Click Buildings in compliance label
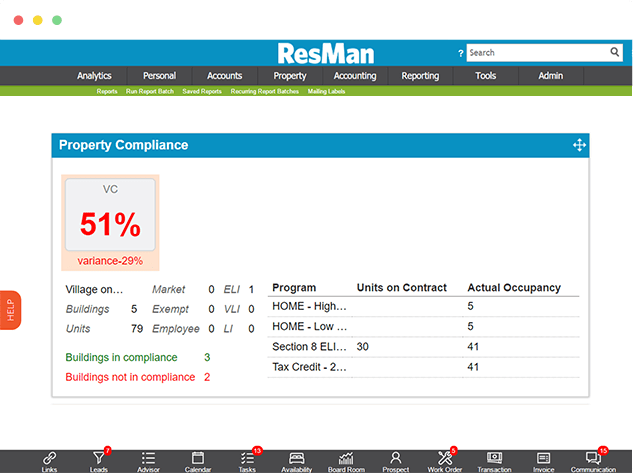The height and width of the screenshot is (473, 634). tap(121, 357)
